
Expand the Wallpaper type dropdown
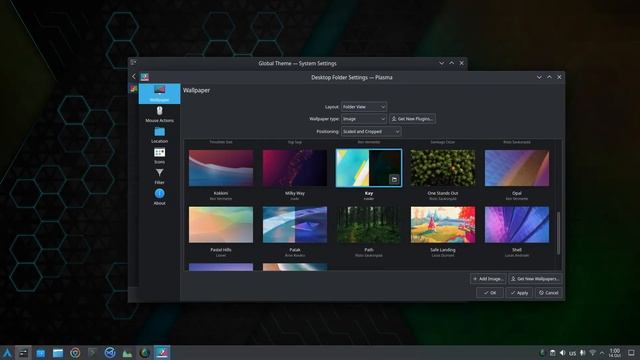tap(364, 119)
